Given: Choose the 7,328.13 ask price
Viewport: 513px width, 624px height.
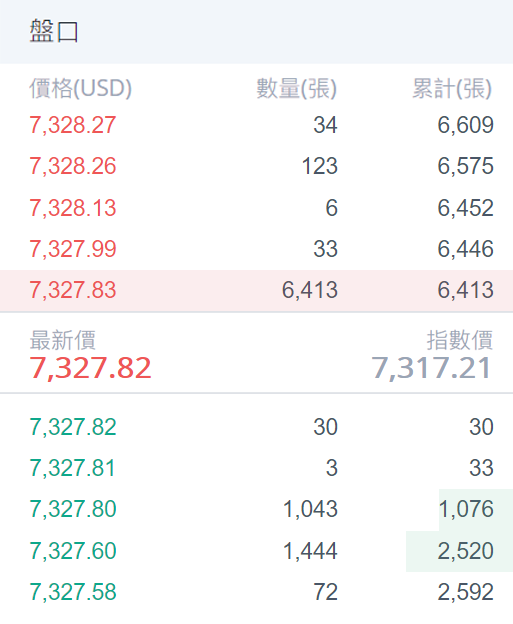Looking at the screenshot, I should pos(73,208).
